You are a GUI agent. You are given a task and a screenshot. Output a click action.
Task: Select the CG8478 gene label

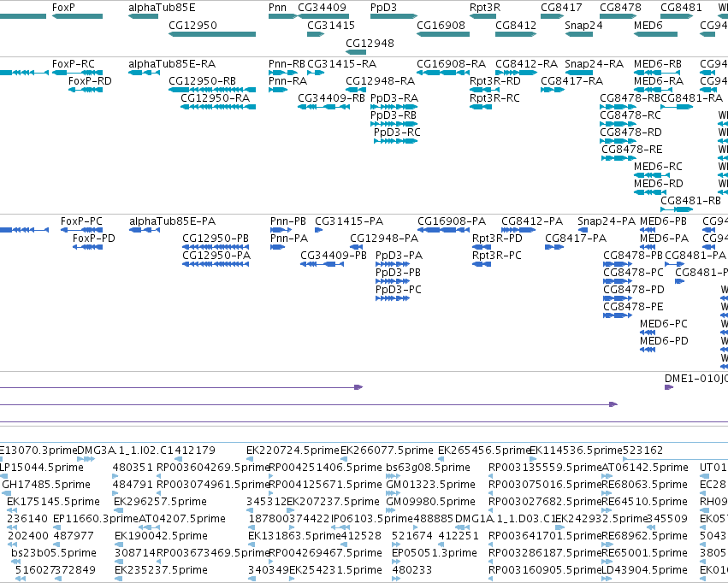point(621,8)
